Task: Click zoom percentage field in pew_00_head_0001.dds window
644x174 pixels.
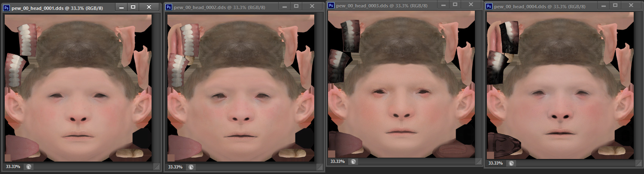Action: pos(13,167)
